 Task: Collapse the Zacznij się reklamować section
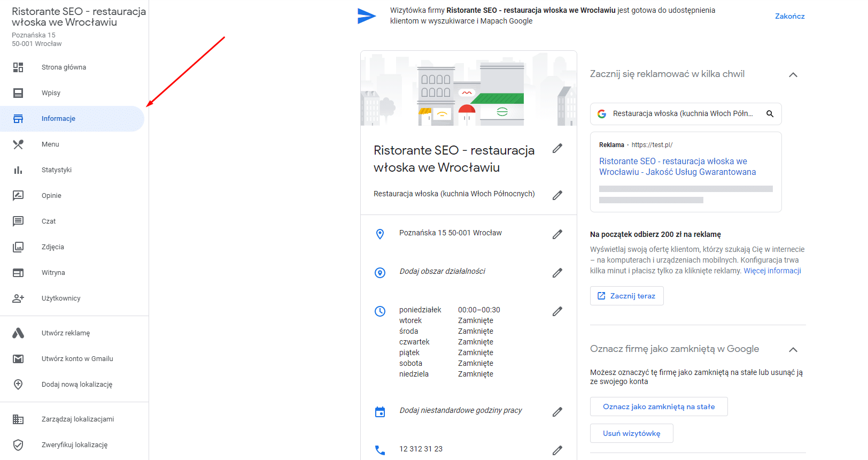(793, 75)
